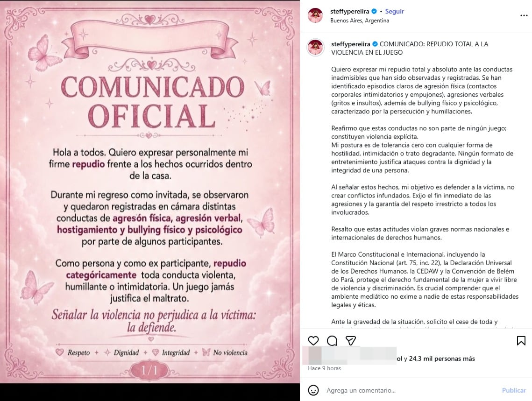Save post with the bookmark icon
Viewport: 532px width, 401px height.
521,341
